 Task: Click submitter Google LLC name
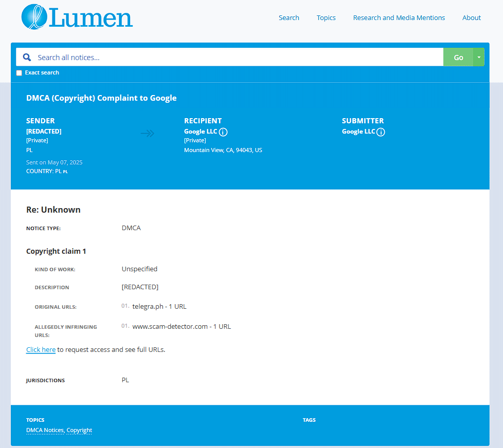pyautogui.click(x=358, y=132)
